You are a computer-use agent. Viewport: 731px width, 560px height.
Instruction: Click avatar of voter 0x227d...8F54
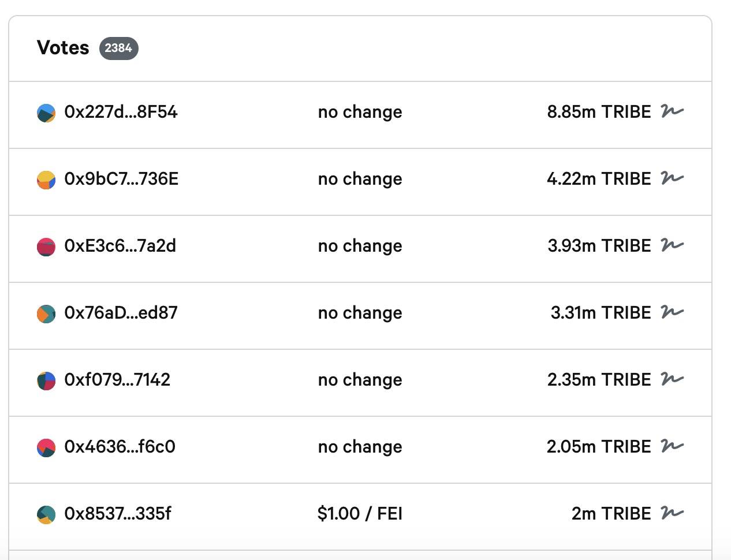point(46,113)
